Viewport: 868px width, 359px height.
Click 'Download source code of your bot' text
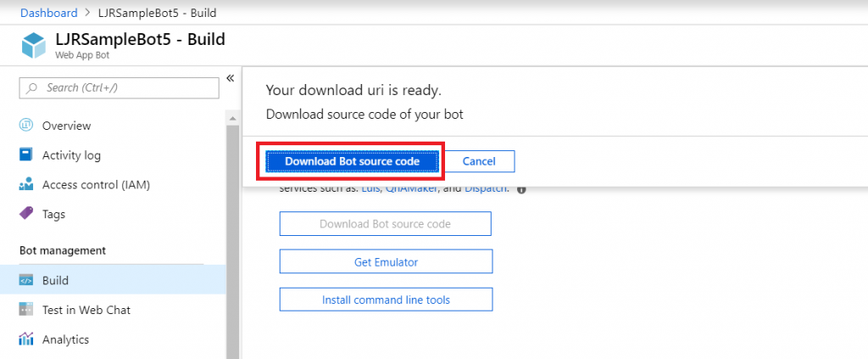coord(364,115)
